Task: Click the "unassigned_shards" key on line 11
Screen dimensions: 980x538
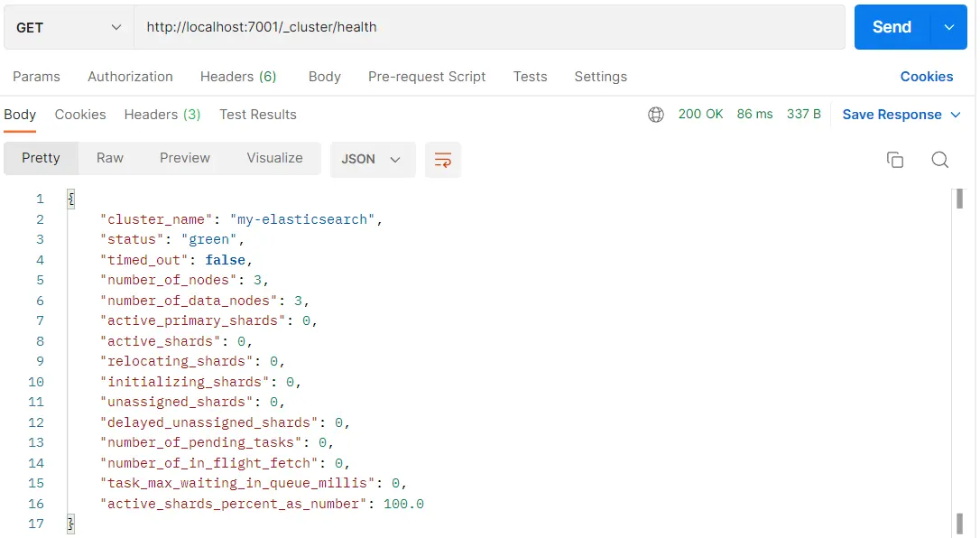Action: pos(177,402)
